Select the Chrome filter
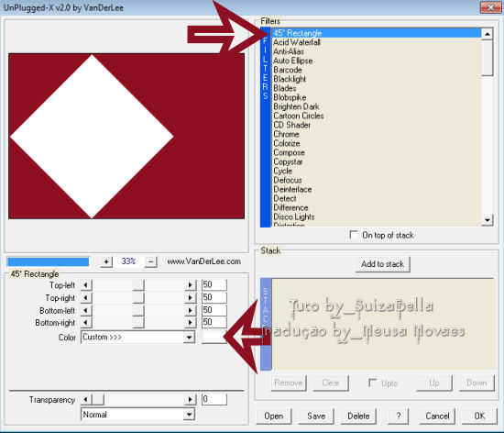This screenshot has width=504, height=433. click(377, 134)
